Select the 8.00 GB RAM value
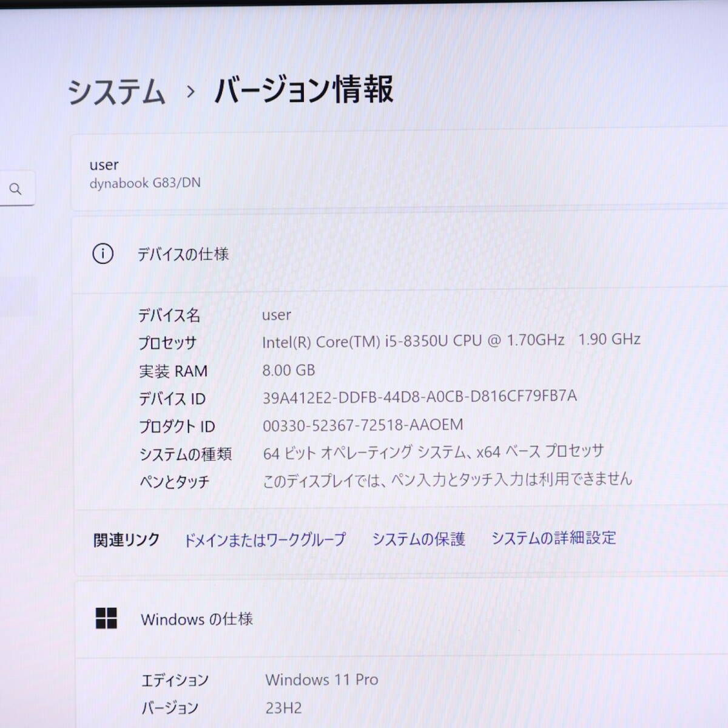 (289, 370)
